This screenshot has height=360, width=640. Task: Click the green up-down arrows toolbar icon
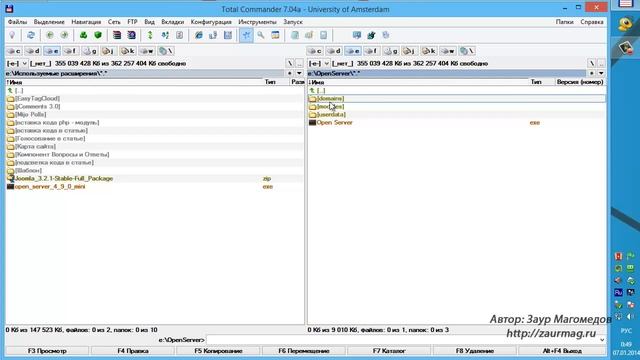click(150, 35)
